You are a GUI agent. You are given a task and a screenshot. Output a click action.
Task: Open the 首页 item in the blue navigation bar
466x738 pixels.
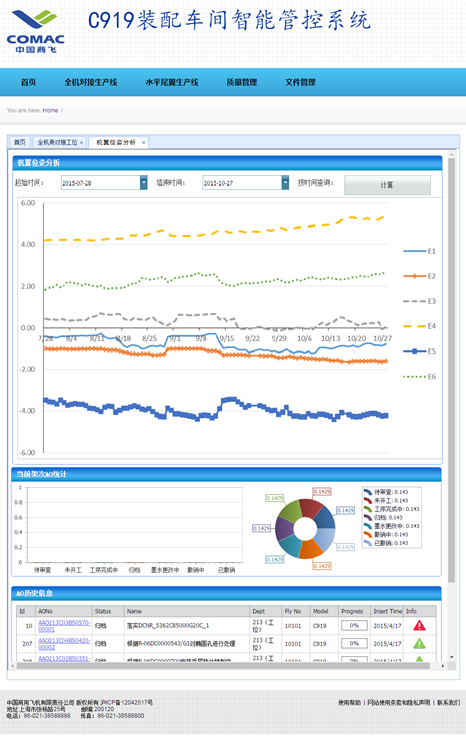point(28,82)
